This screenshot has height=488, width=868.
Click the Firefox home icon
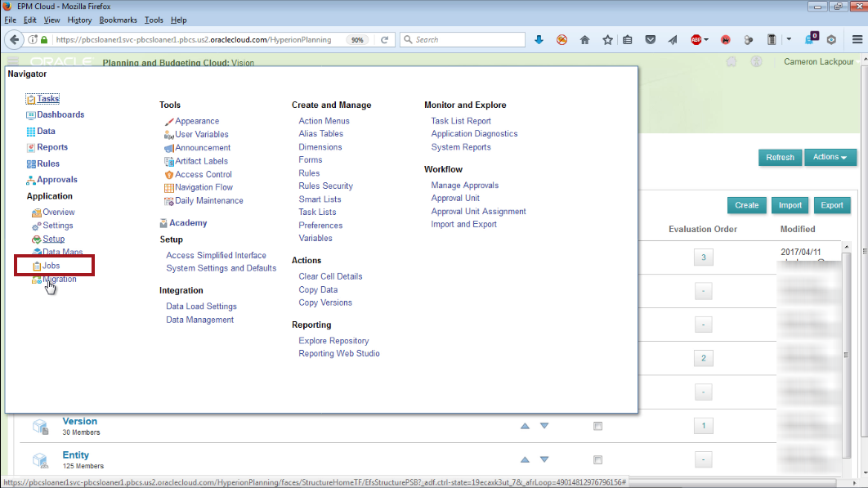pyautogui.click(x=584, y=40)
